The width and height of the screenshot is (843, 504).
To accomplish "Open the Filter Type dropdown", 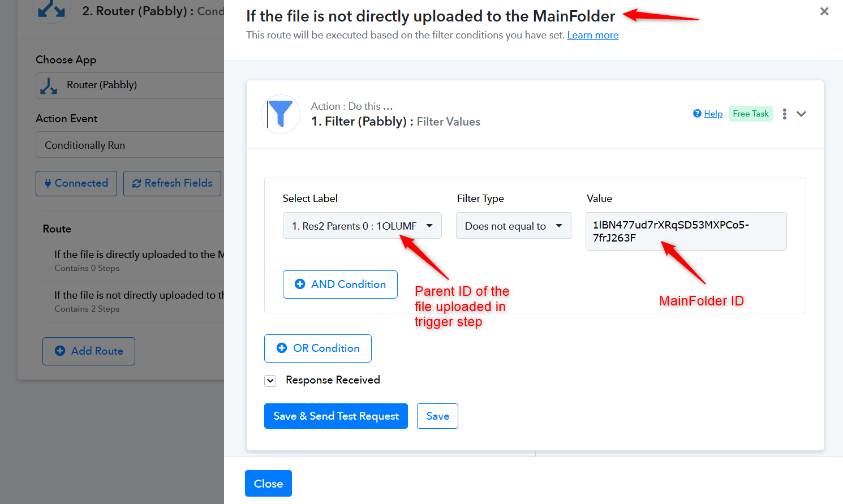I will pos(514,226).
